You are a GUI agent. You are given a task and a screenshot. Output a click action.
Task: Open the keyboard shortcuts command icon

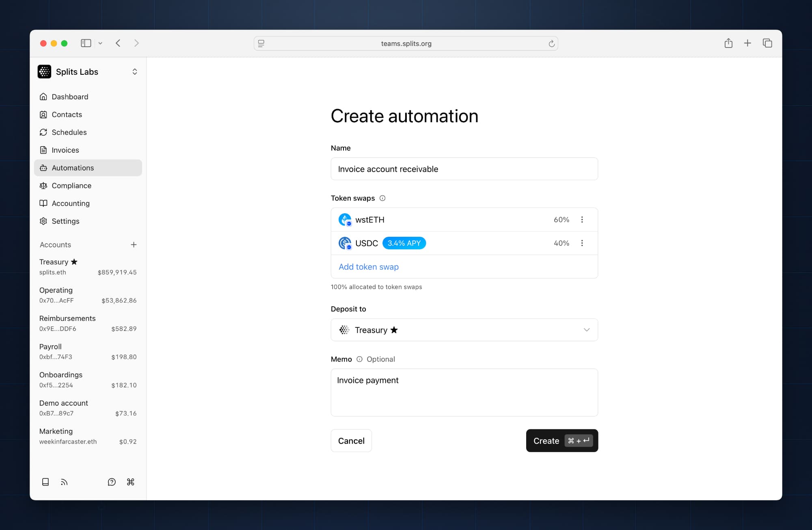[130, 482]
